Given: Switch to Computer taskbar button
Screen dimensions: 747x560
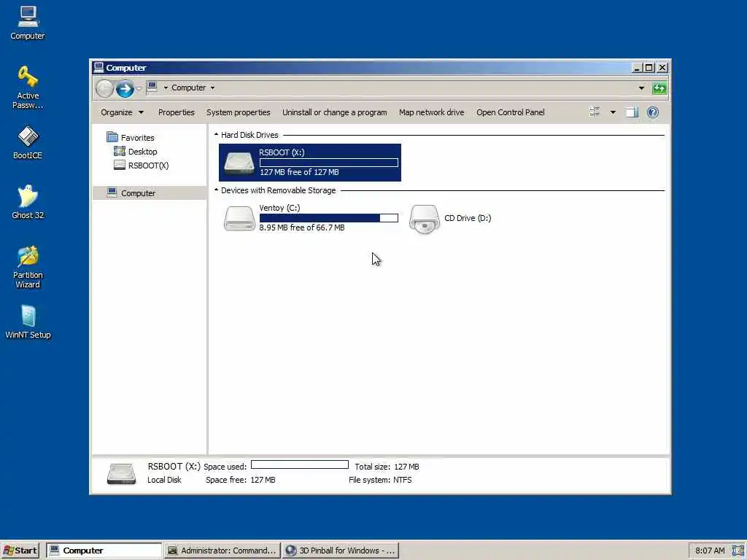Looking at the screenshot, I should pyautogui.click(x=105, y=551).
